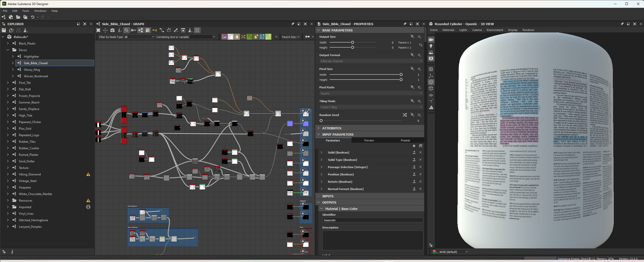Open the Materials menu in 3D view
Viewport: 644px width, 262px height.
(x=448, y=30)
